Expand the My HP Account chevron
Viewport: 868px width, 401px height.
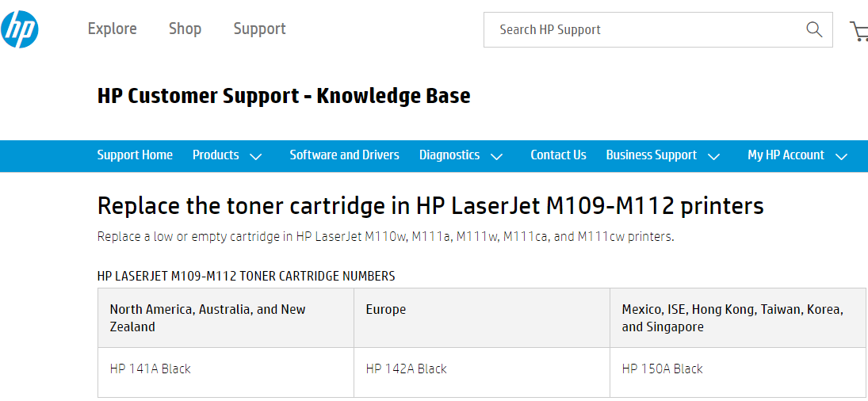[x=841, y=156]
